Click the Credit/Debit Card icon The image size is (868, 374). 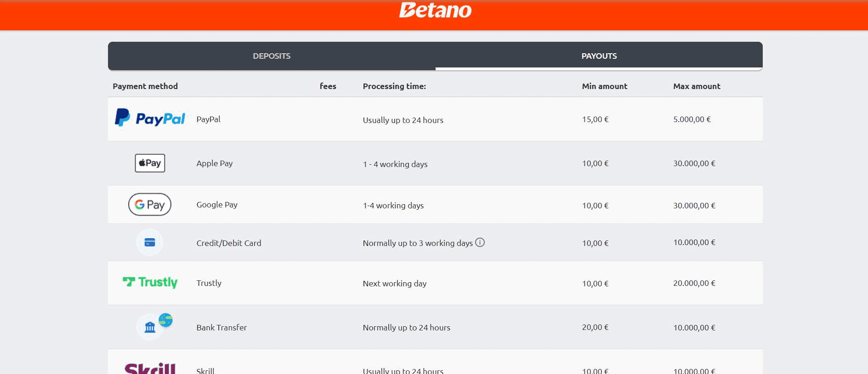click(x=150, y=242)
